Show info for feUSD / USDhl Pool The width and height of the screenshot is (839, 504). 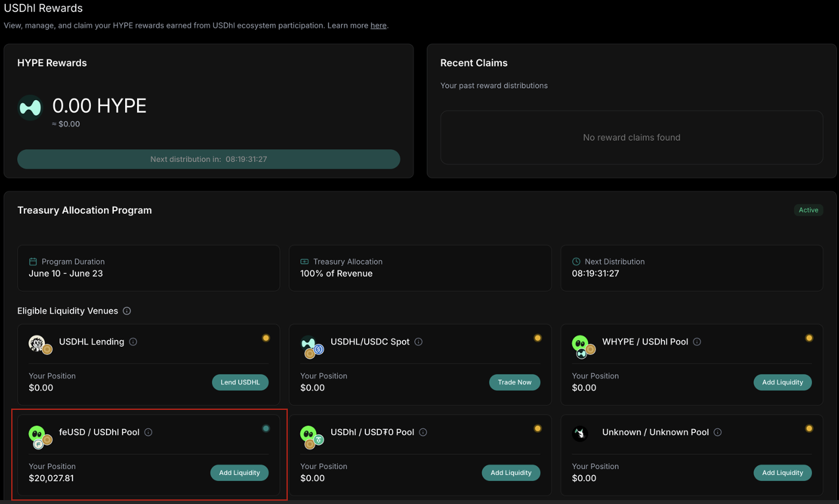(x=148, y=432)
